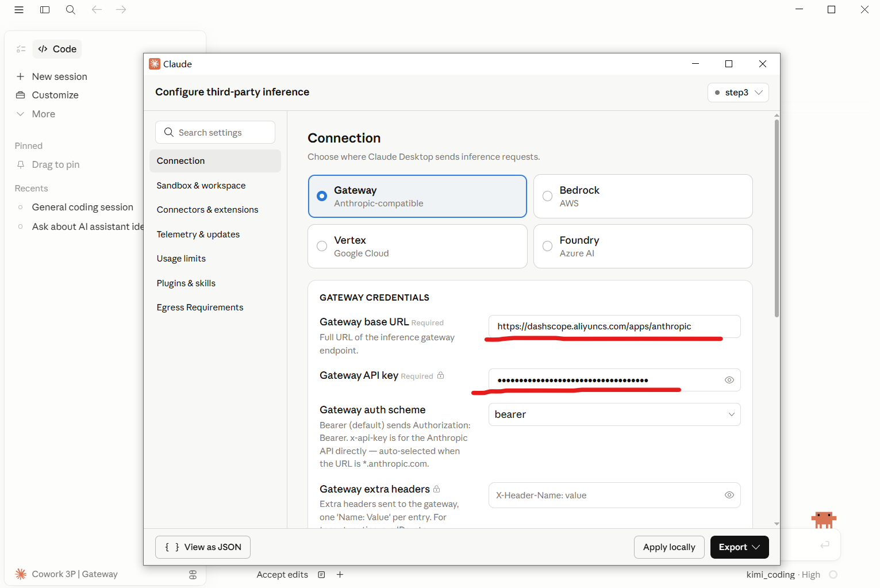Open the Gateway auth scheme bearer dropdown
This screenshot has height=588, width=880.
(614, 414)
